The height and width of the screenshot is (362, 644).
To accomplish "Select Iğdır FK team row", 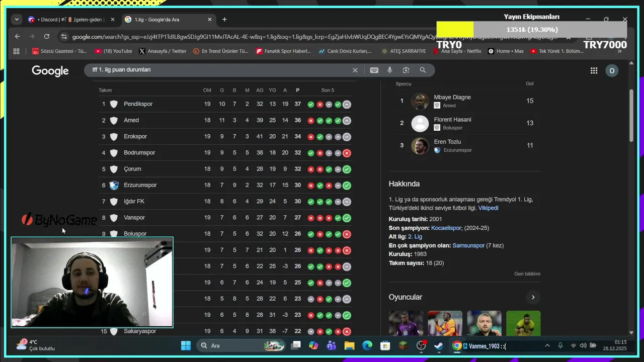I will [x=225, y=202].
